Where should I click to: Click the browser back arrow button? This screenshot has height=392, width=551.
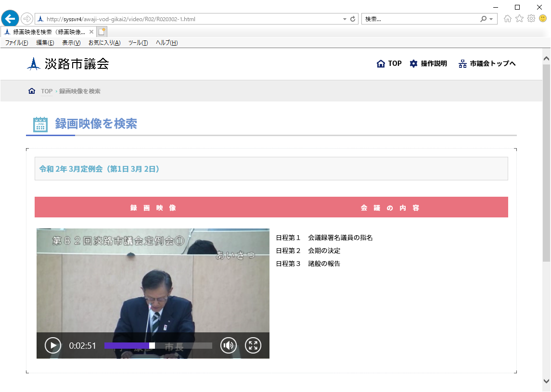point(10,19)
